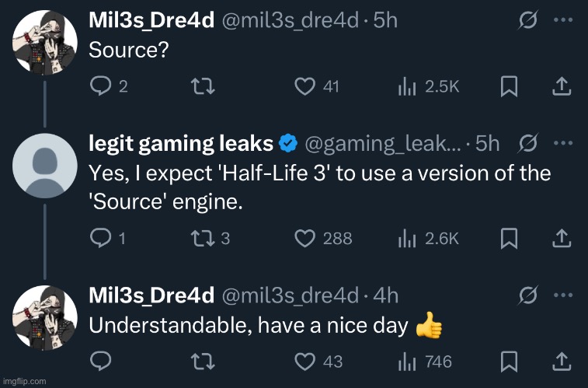Open more options on "Understandable" tweet

562,295
